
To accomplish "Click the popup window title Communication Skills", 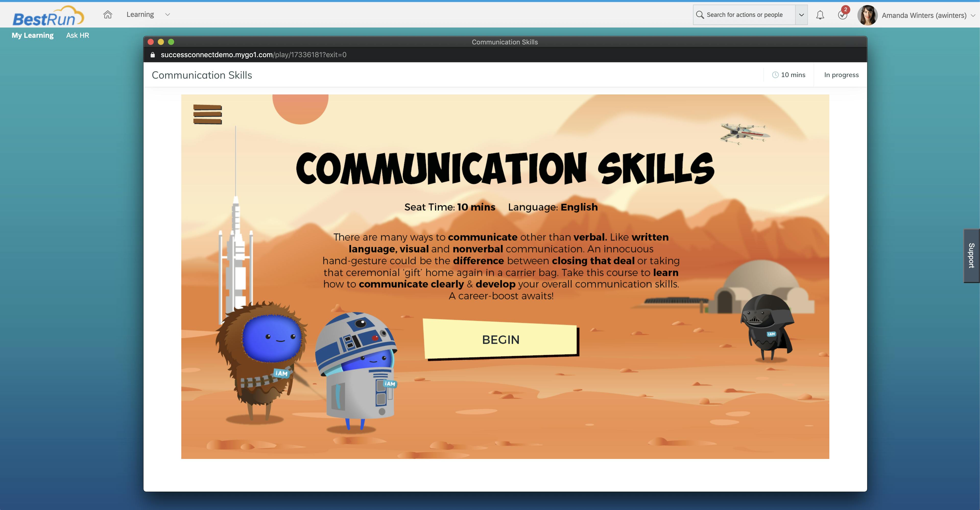I will tap(505, 42).
